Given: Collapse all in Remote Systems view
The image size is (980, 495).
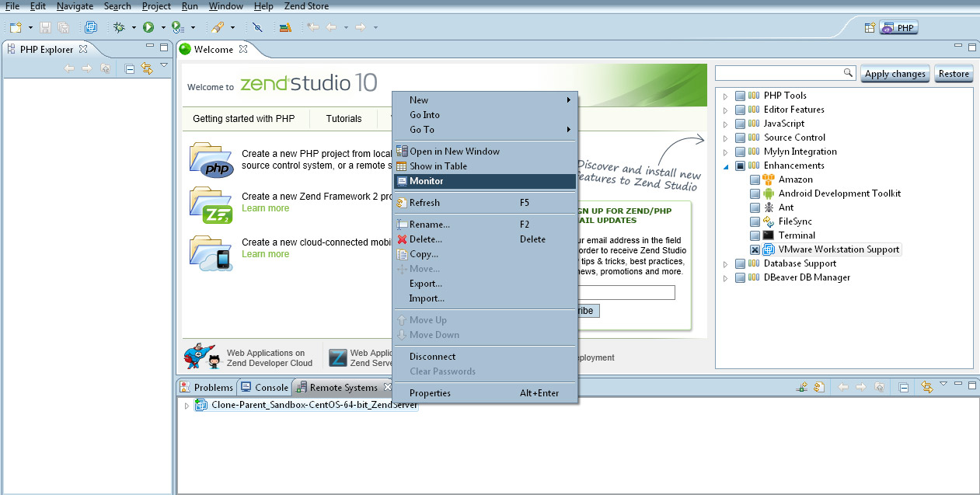Looking at the screenshot, I should [905, 387].
